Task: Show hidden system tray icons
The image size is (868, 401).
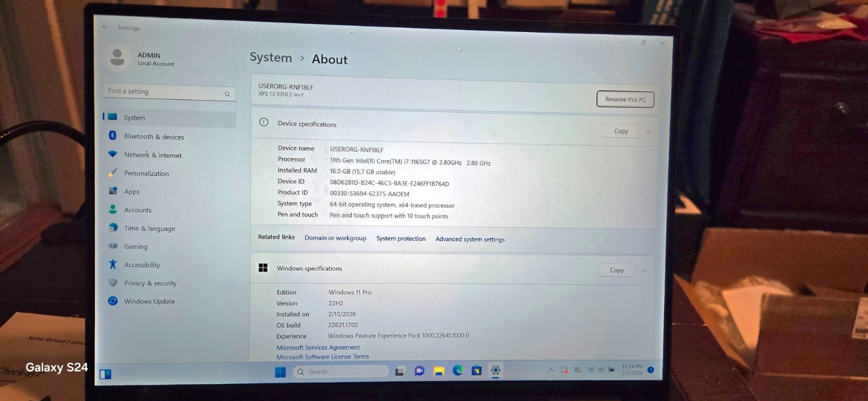Action: (x=551, y=370)
